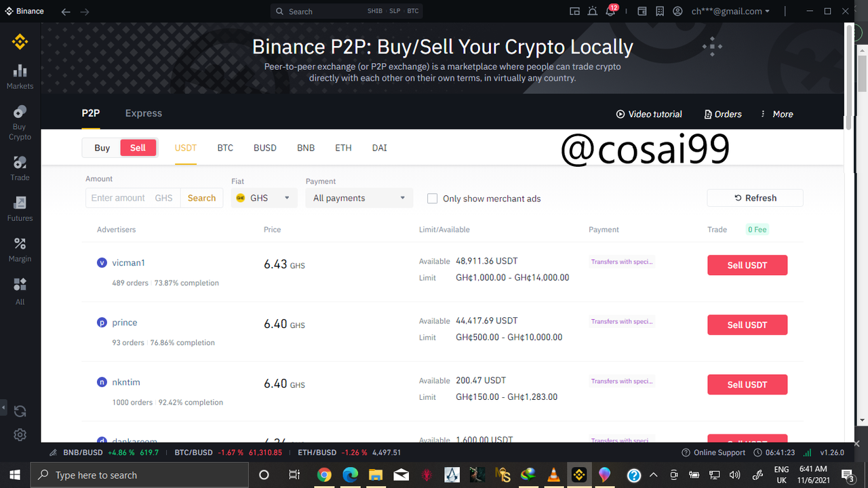Open advertiser vicman1 profile

129,262
